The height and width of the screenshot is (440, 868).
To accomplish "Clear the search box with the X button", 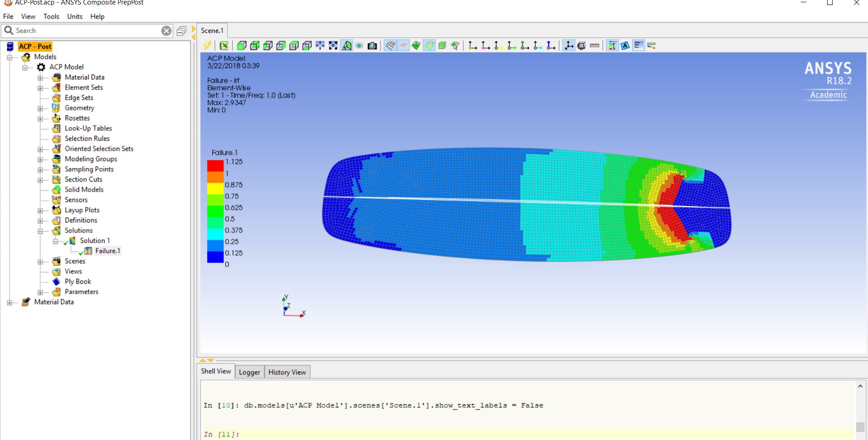I will pyautogui.click(x=166, y=30).
